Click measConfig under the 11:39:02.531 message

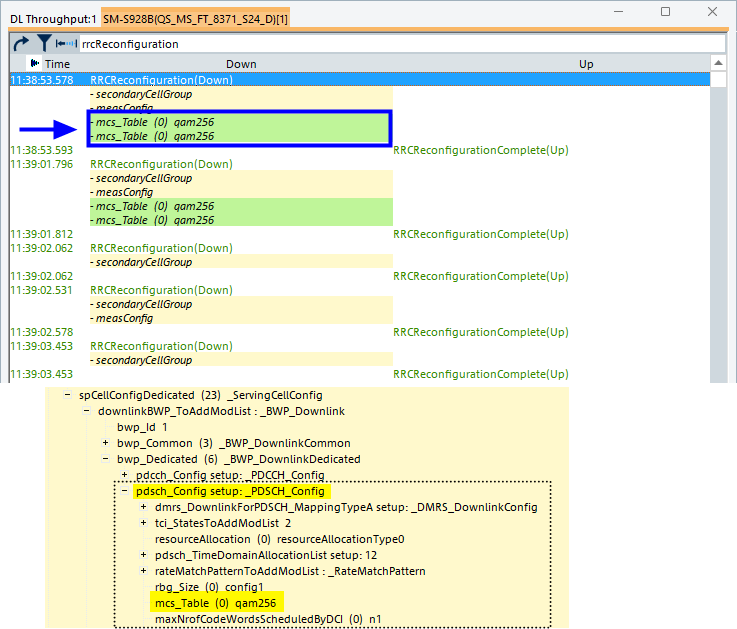[x=125, y=318]
